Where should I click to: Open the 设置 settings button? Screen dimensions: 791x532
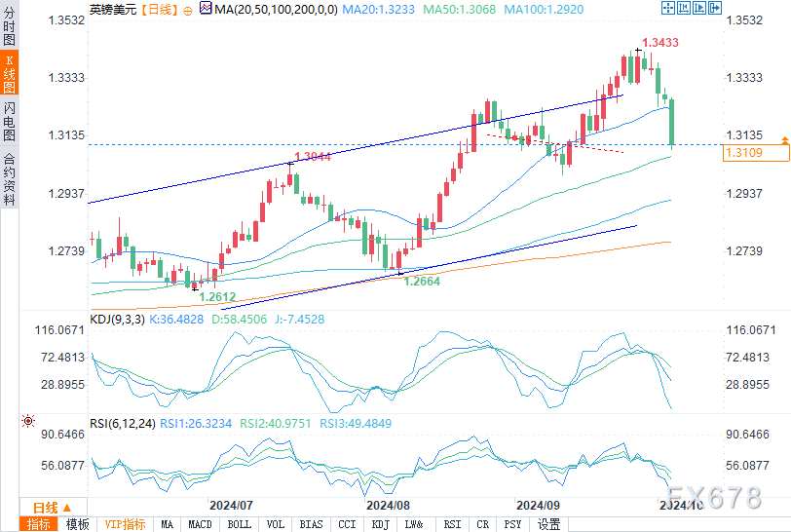pos(548,524)
